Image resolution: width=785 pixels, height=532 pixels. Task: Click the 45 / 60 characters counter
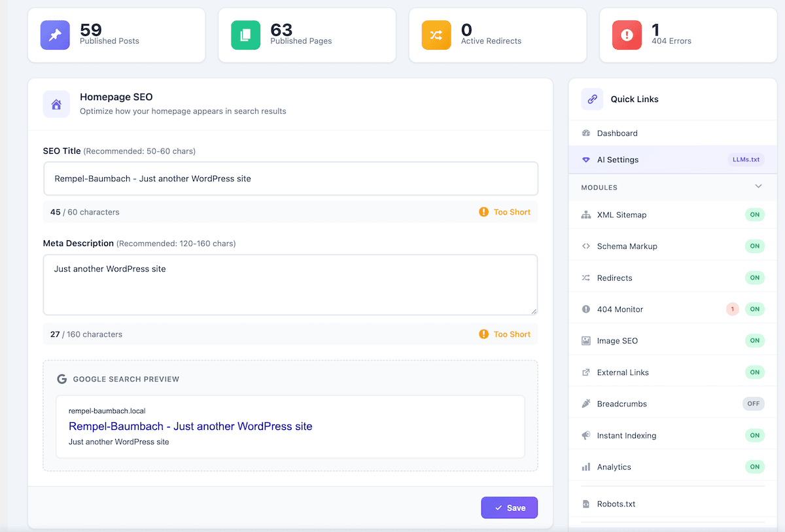point(85,212)
